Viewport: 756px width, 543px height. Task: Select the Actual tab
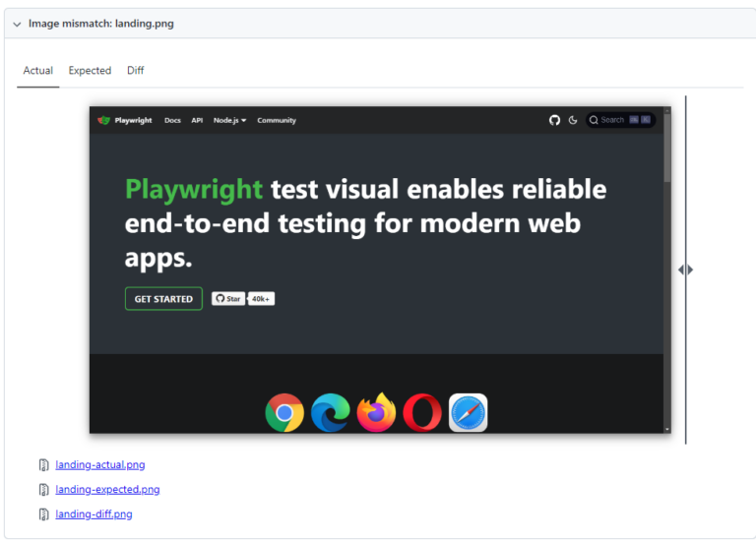tap(38, 71)
